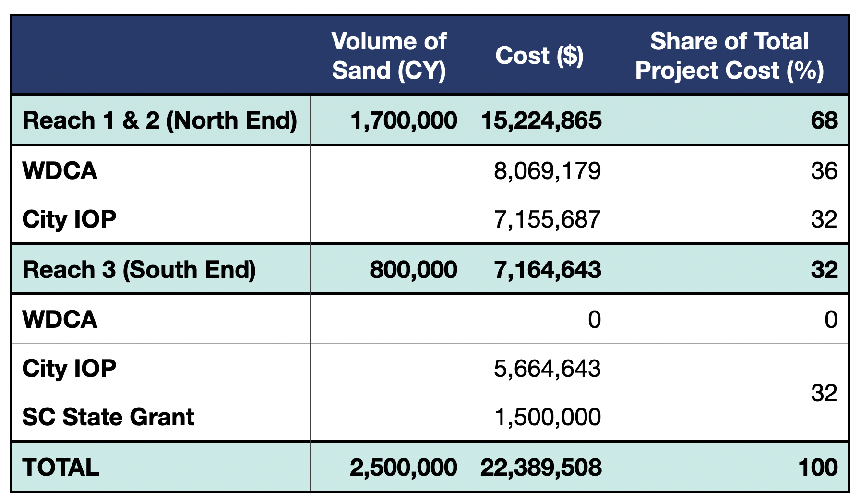Click the 7,164,643 cost cell
Viewport: 861px width, 504px height.
coord(540,269)
